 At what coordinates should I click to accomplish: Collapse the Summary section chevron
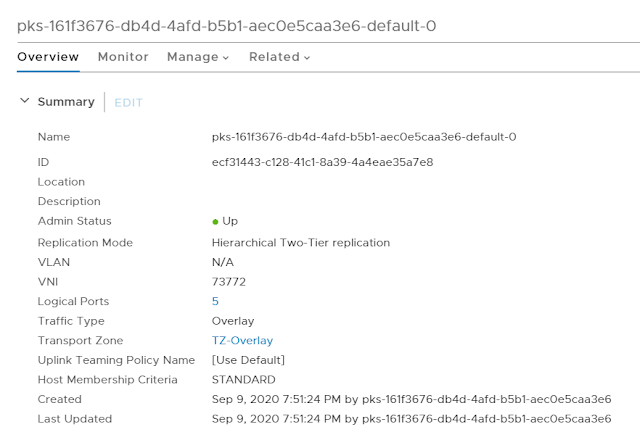point(25,101)
